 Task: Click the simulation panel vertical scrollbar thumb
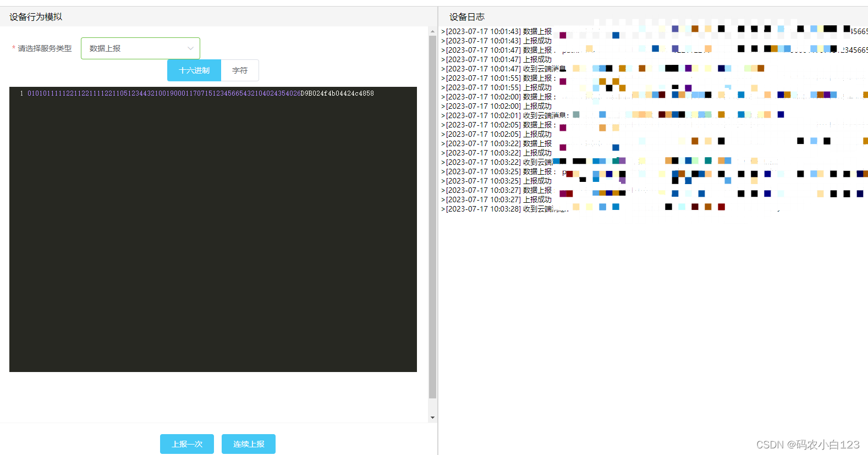click(x=432, y=217)
